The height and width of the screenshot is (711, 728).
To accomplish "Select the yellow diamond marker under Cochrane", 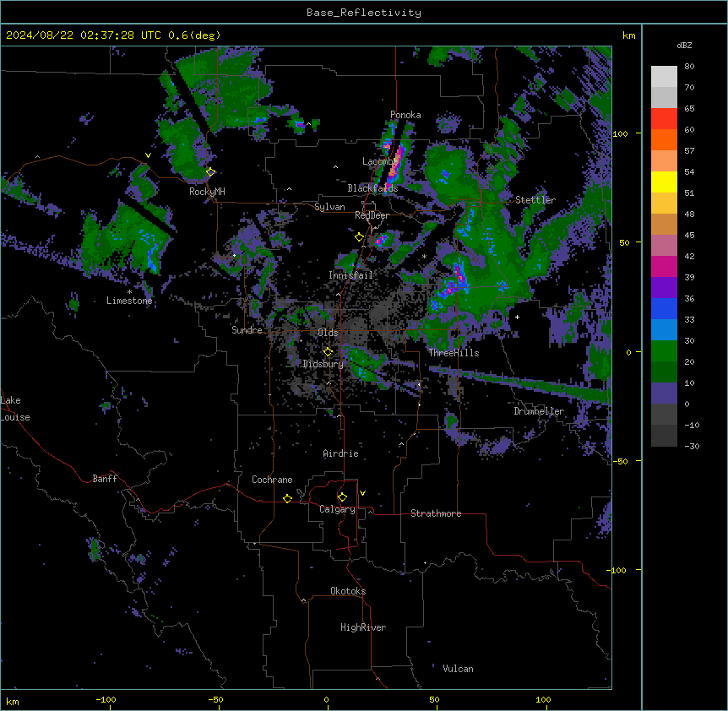I will click(287, 498).
